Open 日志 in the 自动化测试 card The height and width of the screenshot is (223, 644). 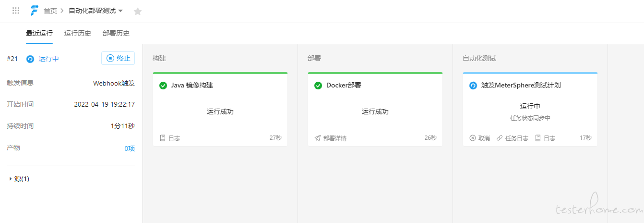tap(545, 138)
